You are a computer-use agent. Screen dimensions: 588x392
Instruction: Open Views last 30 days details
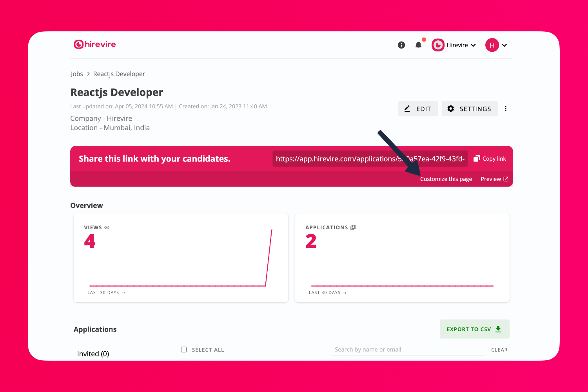click(x=106, y=292)
